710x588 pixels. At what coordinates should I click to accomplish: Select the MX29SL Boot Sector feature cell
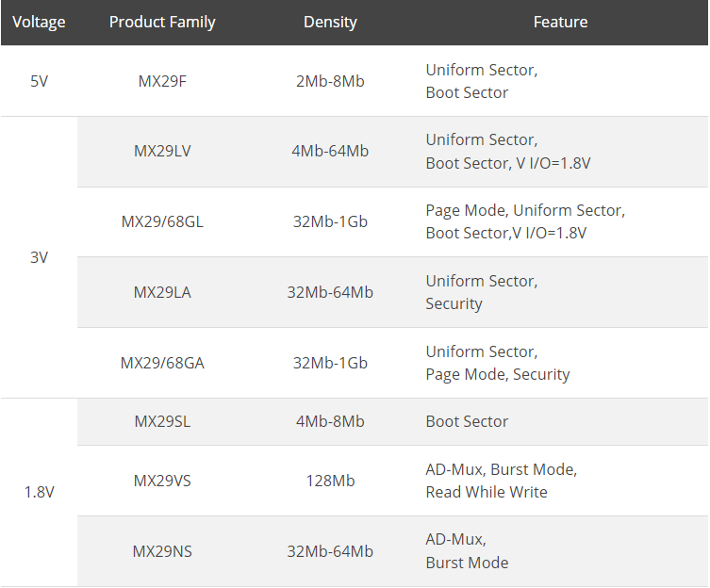click(x=467, y=421)
